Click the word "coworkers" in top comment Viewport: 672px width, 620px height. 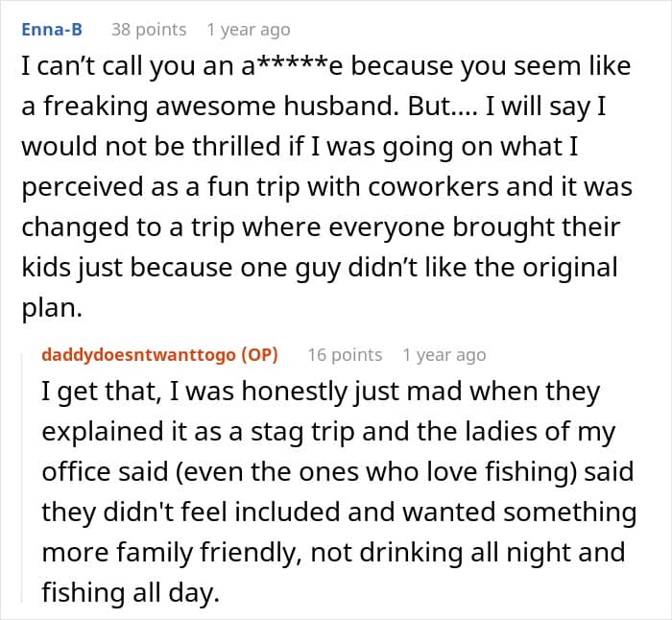[x=433, y=187]
